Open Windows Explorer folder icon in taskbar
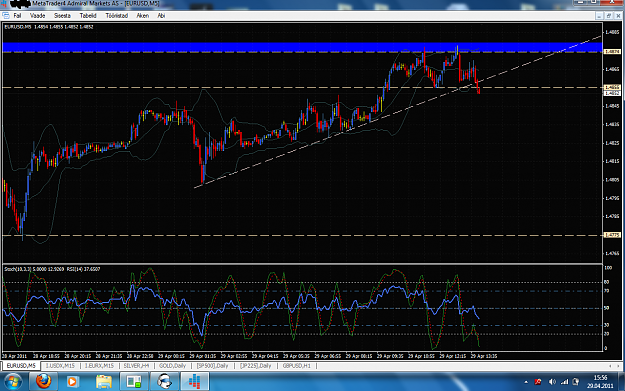 pos(104,381)
